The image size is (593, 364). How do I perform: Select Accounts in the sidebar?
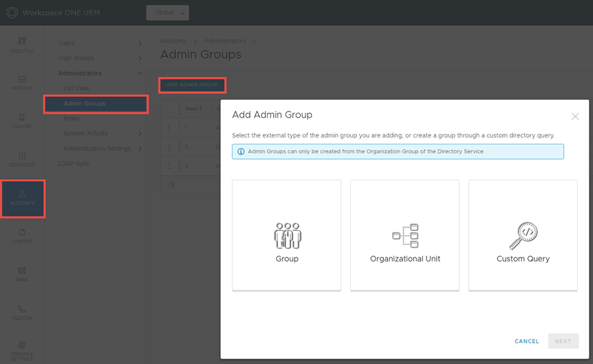coord(23,199)
